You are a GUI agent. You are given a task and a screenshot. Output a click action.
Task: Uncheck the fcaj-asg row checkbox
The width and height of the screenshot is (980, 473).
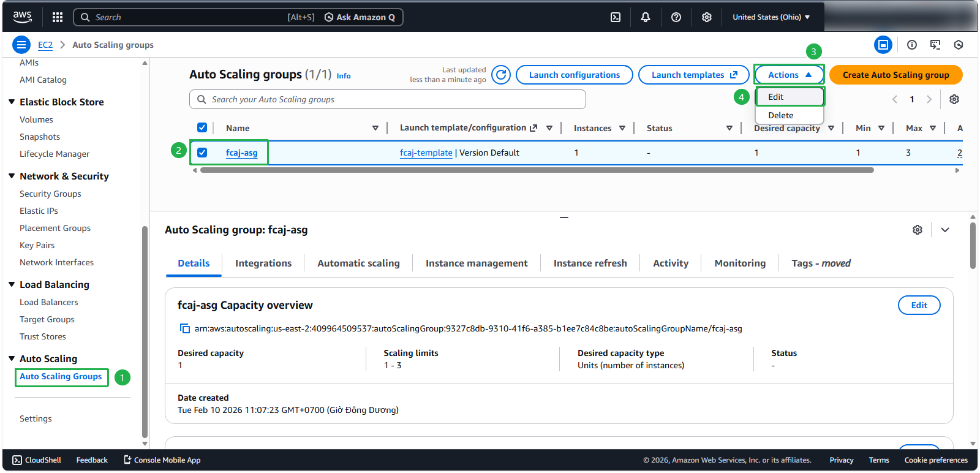202,153
